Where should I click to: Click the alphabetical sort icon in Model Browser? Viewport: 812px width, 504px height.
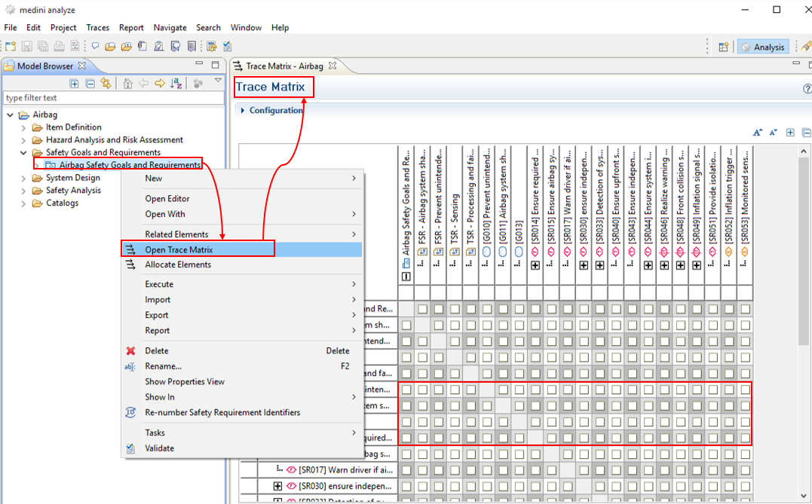pos(176,84)
